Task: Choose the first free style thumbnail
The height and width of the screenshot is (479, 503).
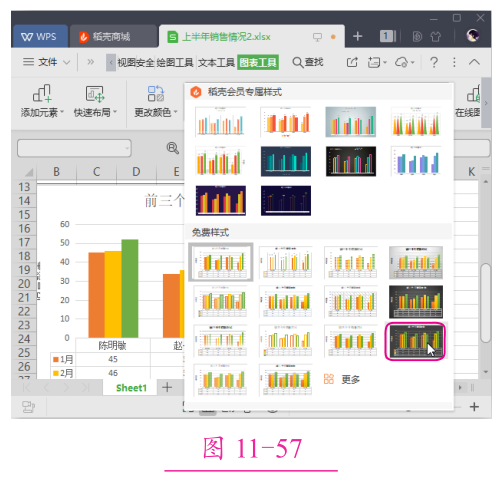Action: tap(221, 262)
